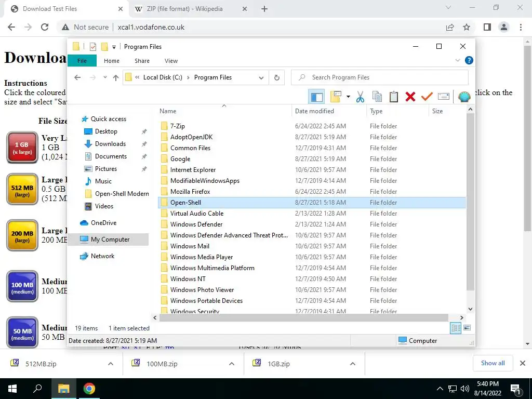The image size is (532, 399).
Task: Click the folder options toolbar icon
Action: [336, 97]
